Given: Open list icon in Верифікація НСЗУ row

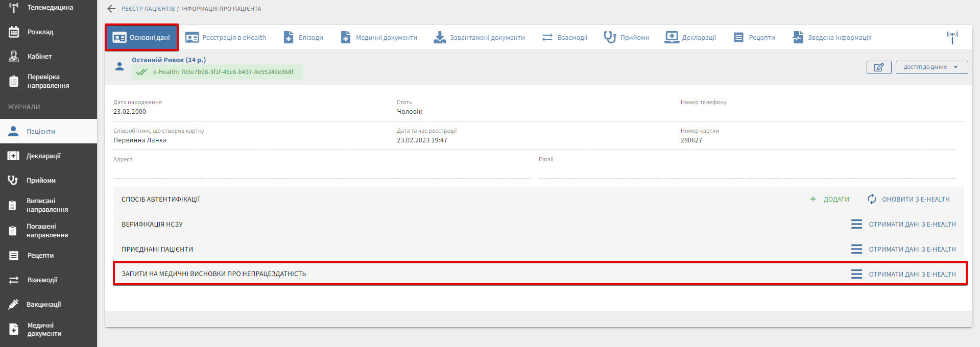Looking at the screenshot, I should 856,224.
